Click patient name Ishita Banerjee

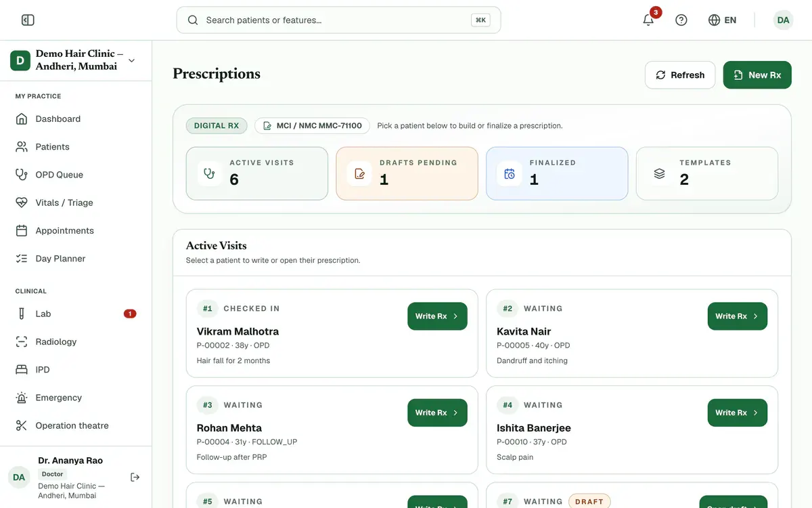[534, 428]
